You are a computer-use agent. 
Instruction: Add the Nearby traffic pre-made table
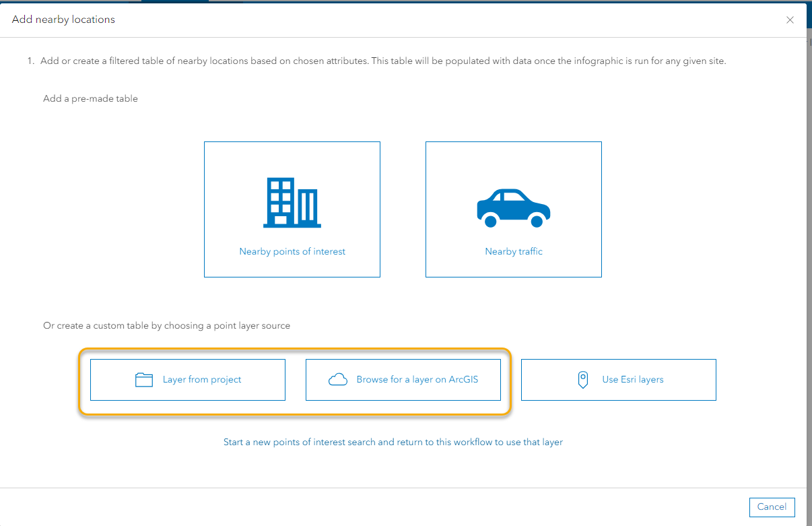pos(513,209)
